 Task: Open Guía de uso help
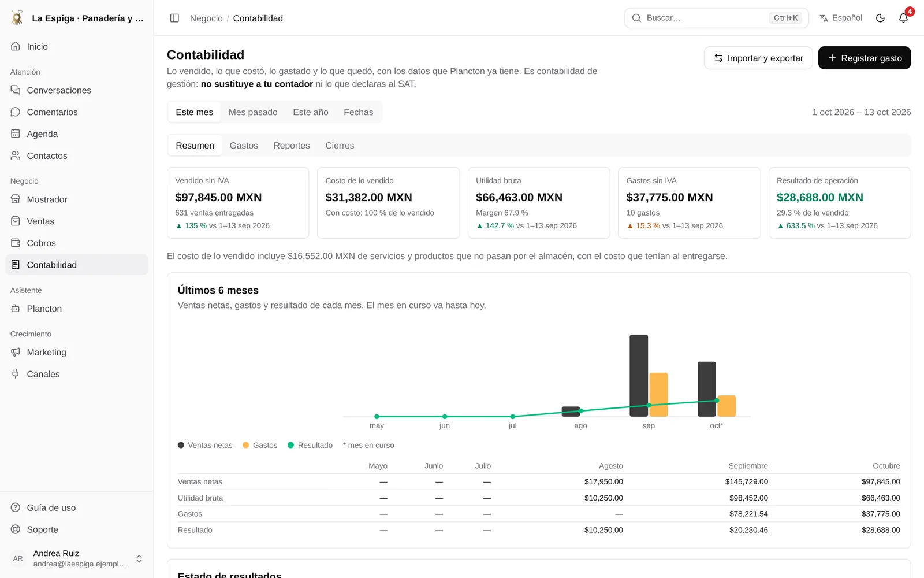coord(77,508)
